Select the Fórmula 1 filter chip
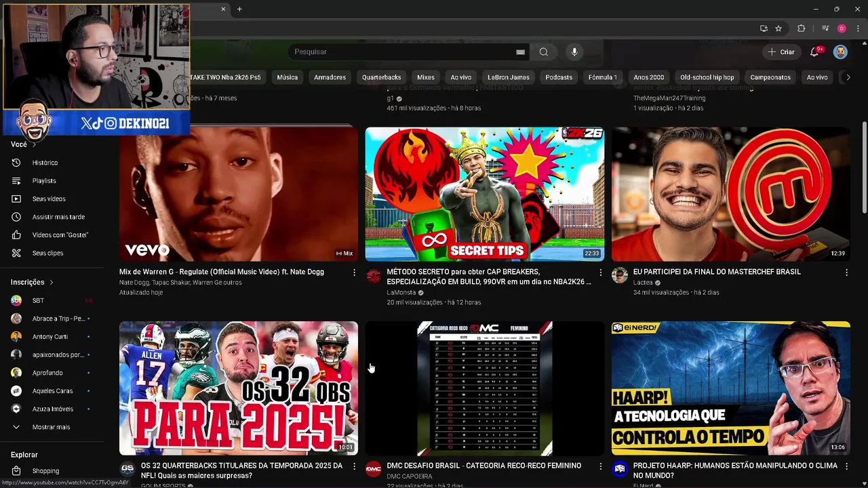The height and width of the screenshot is (488, 868). (x=603, y=77)
